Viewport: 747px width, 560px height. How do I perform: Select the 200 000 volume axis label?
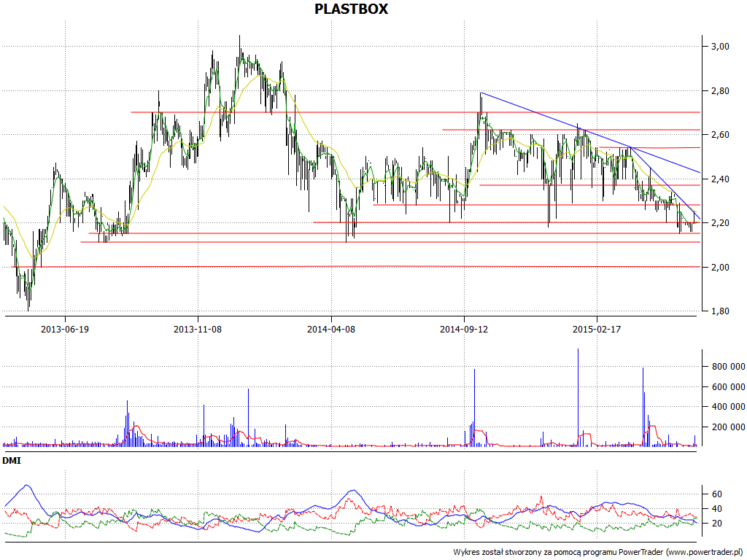tap(729, 427)
